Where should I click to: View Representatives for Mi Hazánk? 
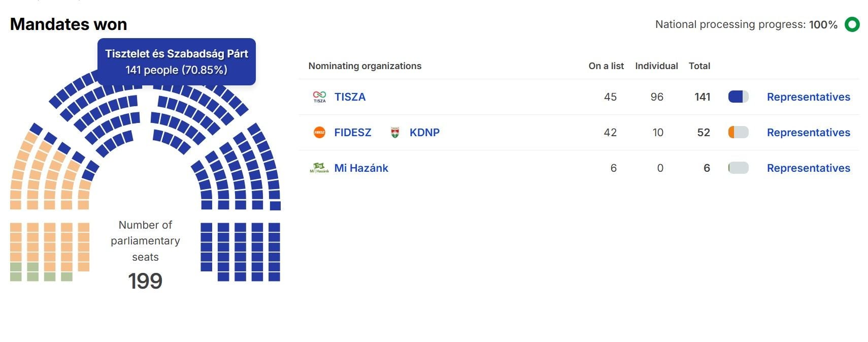click(x=808, y=168)
